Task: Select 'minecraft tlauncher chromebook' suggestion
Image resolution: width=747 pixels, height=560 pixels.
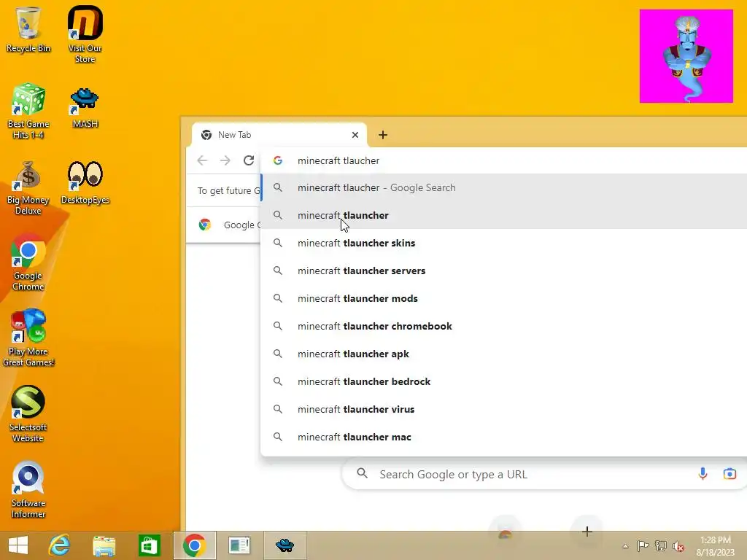Action: 503,326
